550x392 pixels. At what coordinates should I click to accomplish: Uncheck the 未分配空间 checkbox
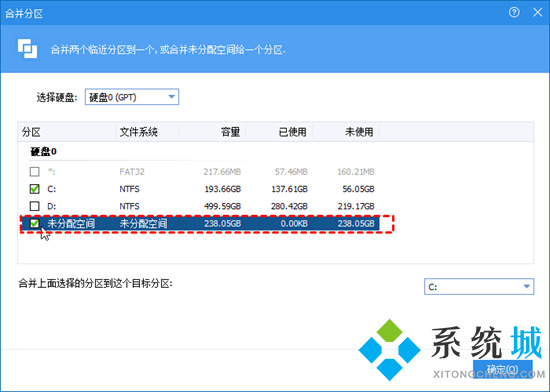pos(34,223)
